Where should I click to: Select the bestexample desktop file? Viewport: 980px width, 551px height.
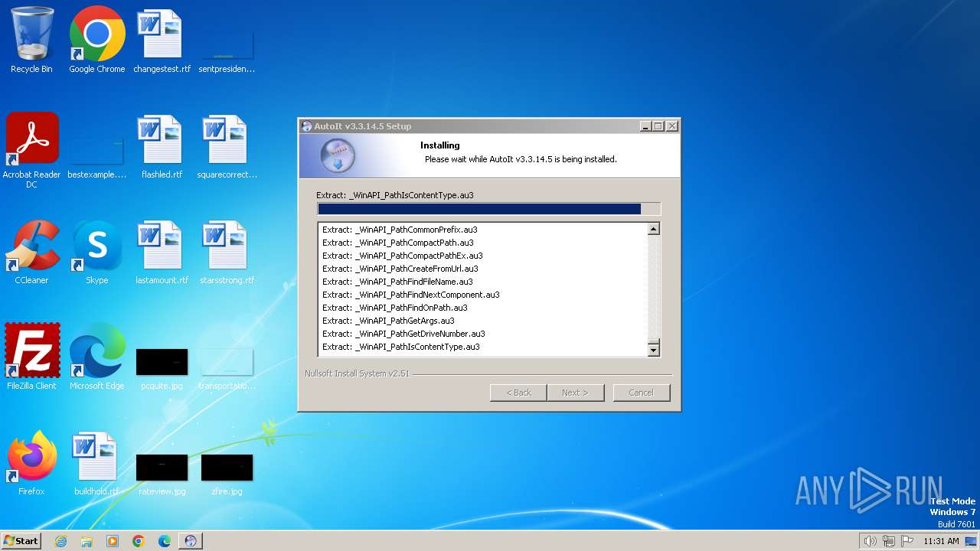point(97,158)
